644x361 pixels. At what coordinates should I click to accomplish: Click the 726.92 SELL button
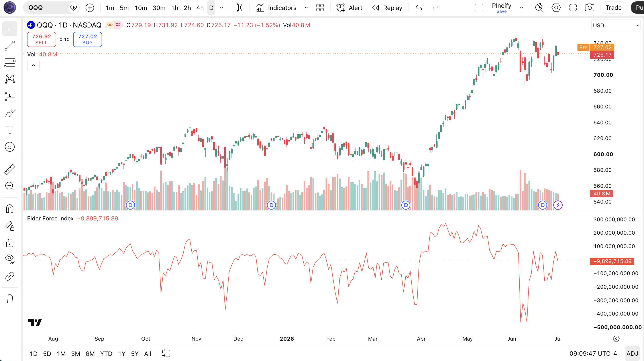coord(41,39)
